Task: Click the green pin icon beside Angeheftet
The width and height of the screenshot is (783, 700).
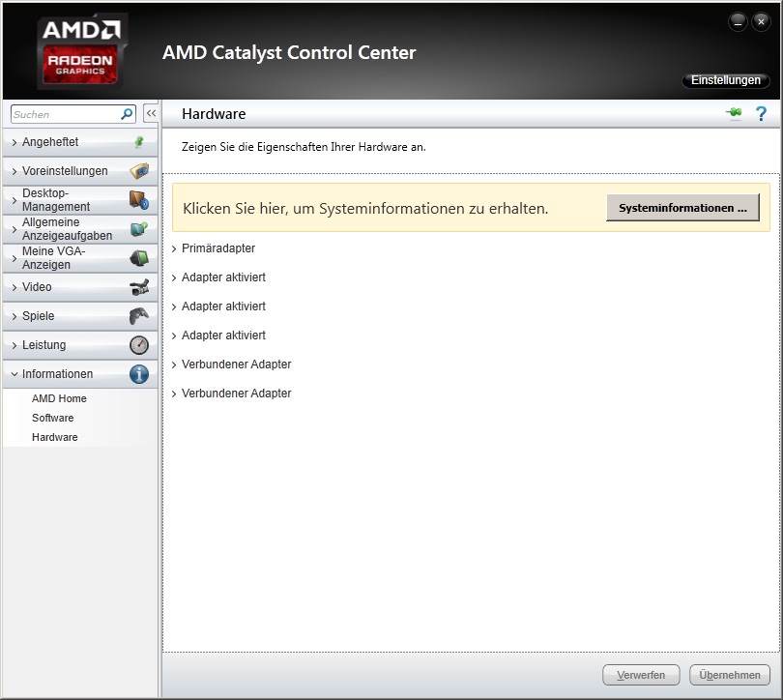Action: [x=139, y=142]
